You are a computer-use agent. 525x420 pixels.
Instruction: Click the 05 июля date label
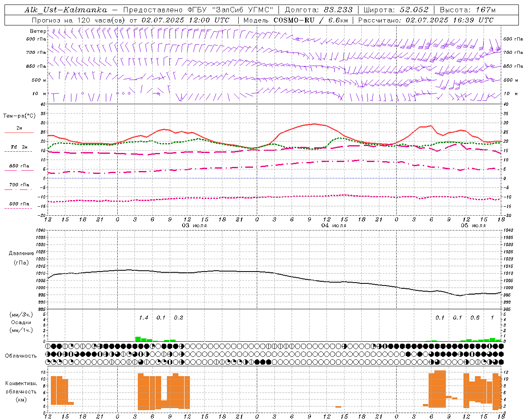point(473,226)
